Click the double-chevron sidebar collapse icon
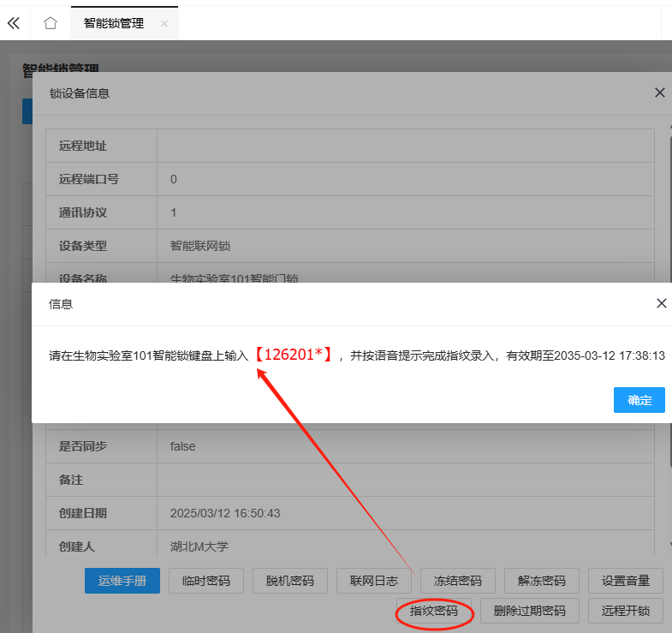Screen dimensions: 672x633 [13, 23]
